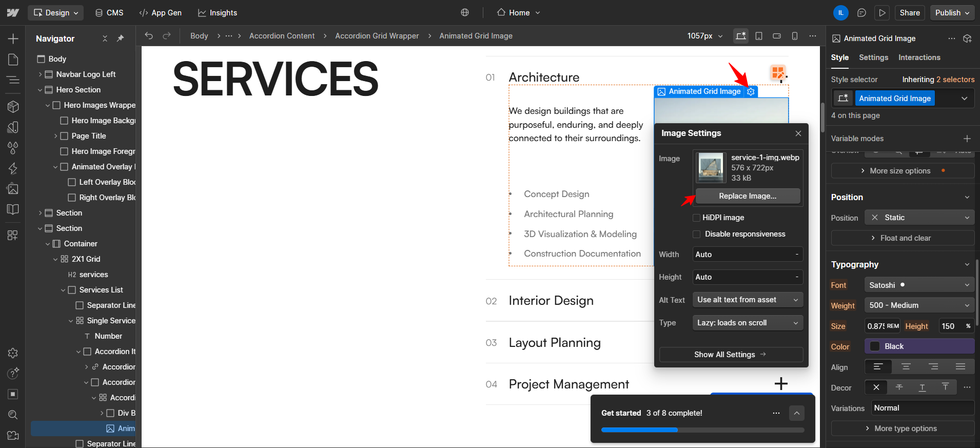Open the Font Satoshi dropdown

tap(919, 285)
